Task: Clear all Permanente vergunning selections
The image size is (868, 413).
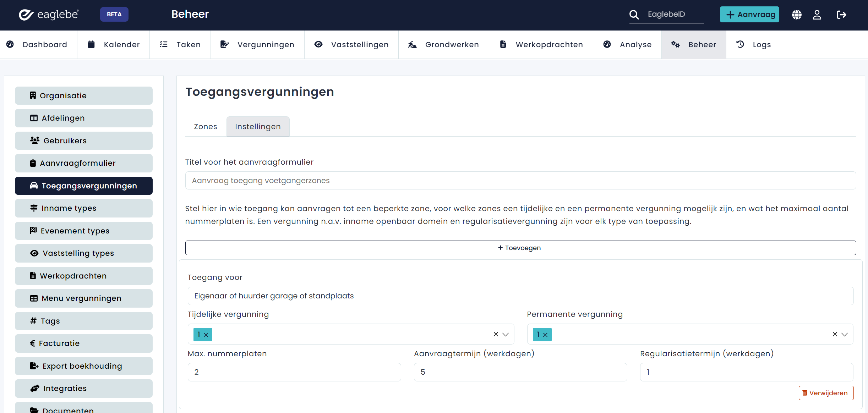Action: pyautogui.click(x=835, y=334)
